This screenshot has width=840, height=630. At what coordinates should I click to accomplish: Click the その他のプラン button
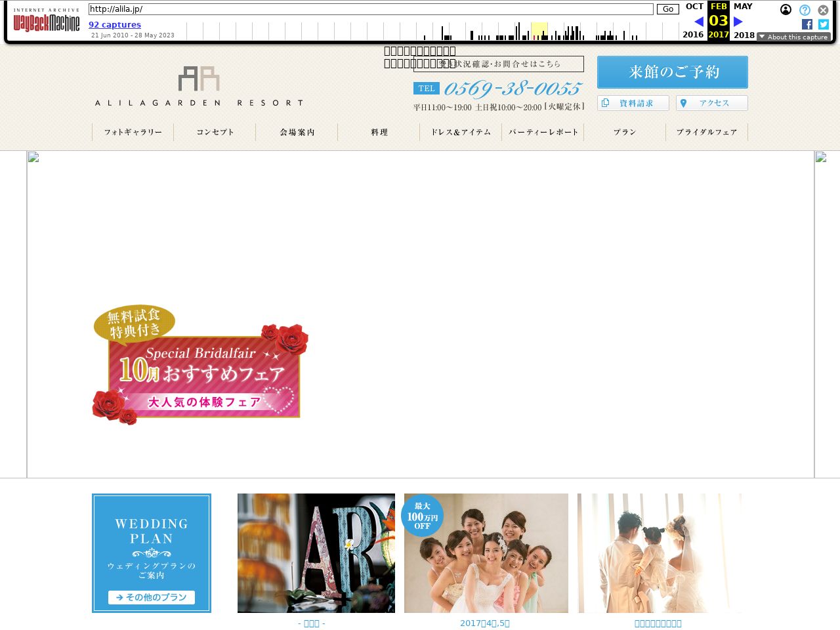(x=152, y=598)
